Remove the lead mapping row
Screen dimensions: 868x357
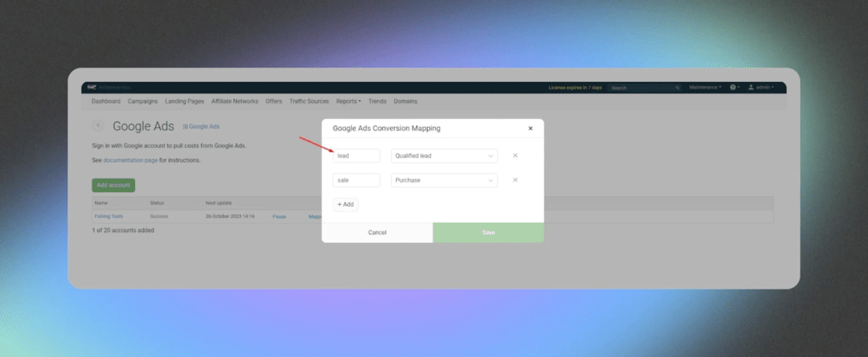point(515,156)
